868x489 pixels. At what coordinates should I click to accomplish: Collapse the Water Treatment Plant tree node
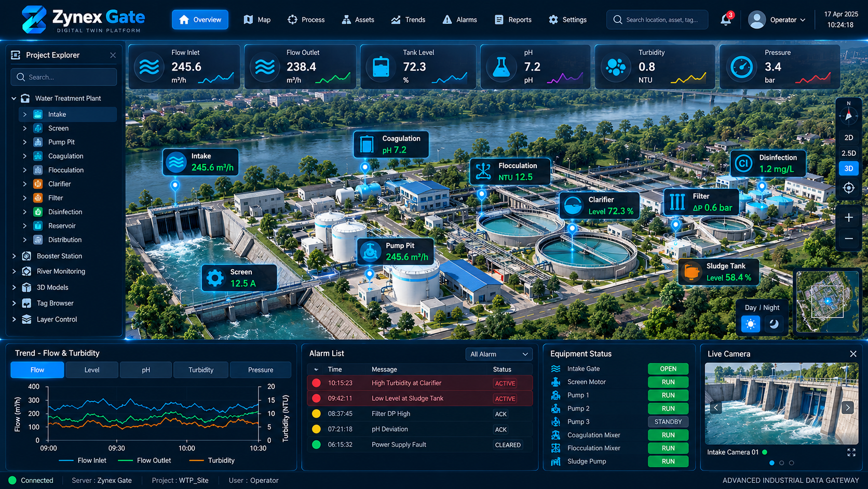tap(14, 98)
